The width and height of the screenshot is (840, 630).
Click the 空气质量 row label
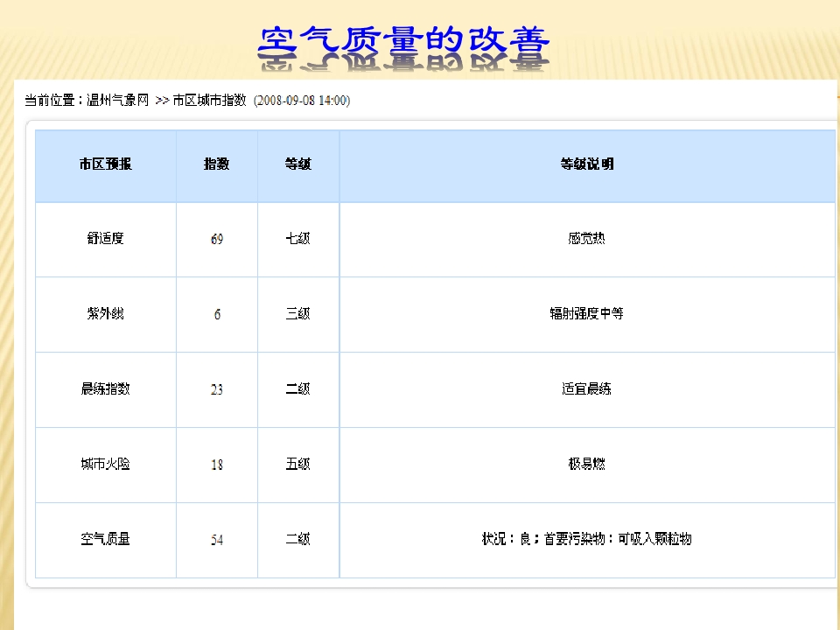[x=105, y=539]
